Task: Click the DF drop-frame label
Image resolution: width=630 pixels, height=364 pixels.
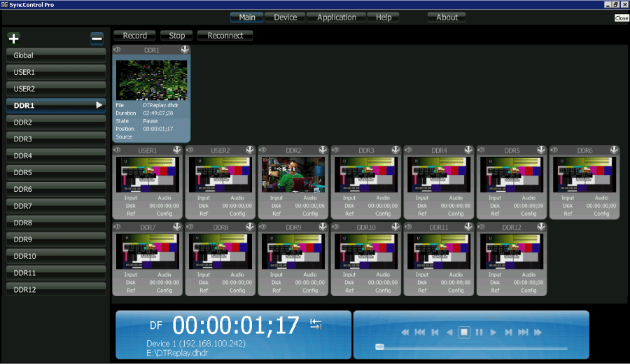Action: pyautogui.click(x=156, y=325)
